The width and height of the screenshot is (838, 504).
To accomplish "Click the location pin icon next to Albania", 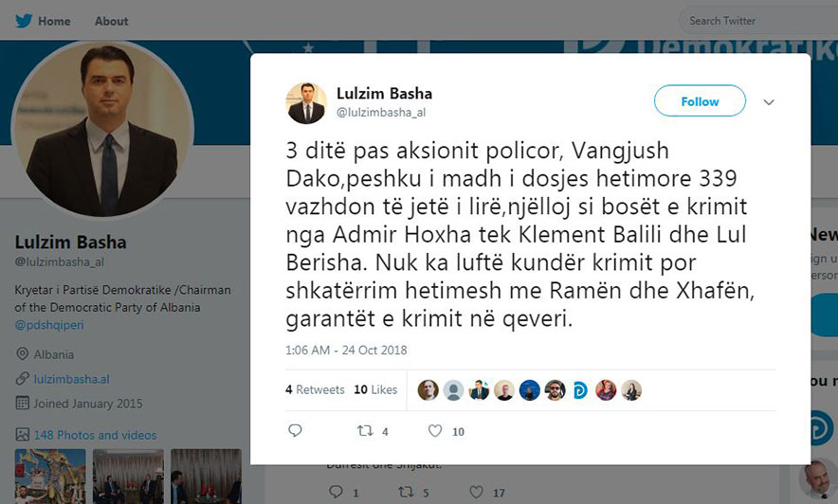I will [x=22, y=354].
